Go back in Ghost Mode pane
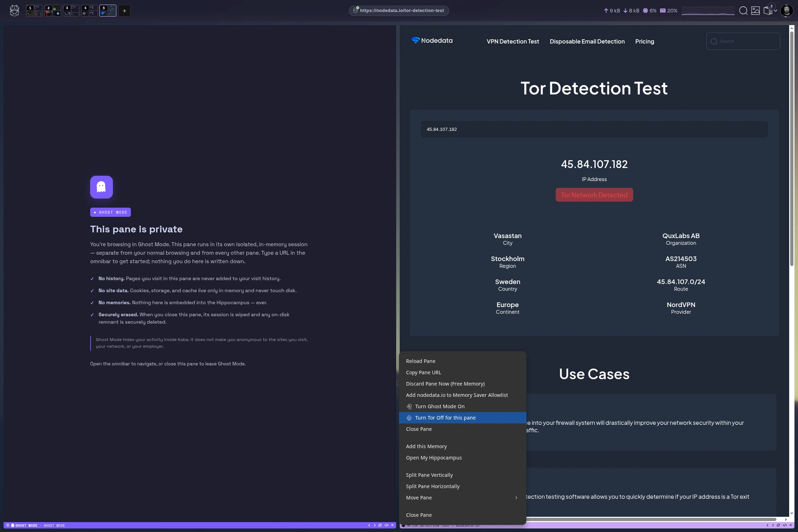The width and height of the screenshot is (798, 532). pyautogui.click(x=369, y=525)
